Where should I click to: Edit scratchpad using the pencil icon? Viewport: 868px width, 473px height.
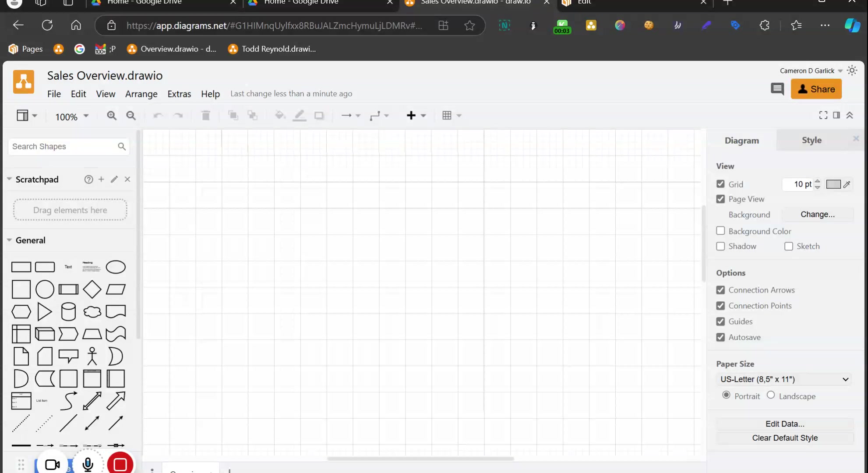(x=114, y=180)
